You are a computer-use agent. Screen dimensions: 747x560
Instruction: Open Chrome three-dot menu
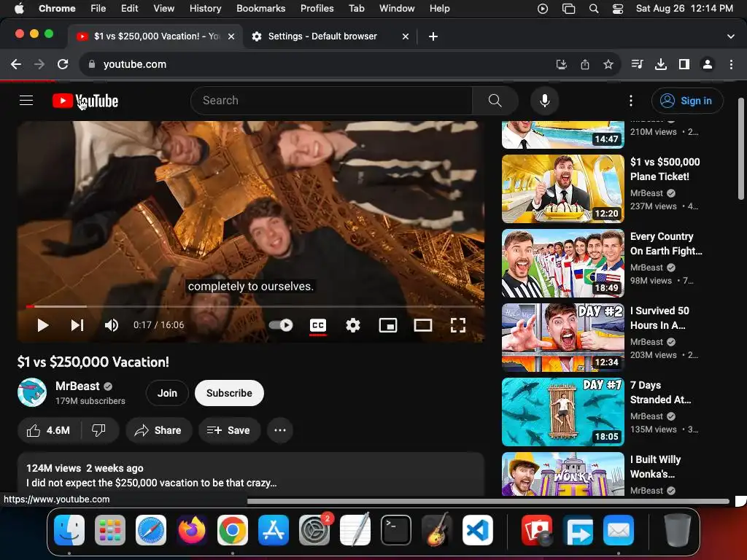click(x=731, y=64)
